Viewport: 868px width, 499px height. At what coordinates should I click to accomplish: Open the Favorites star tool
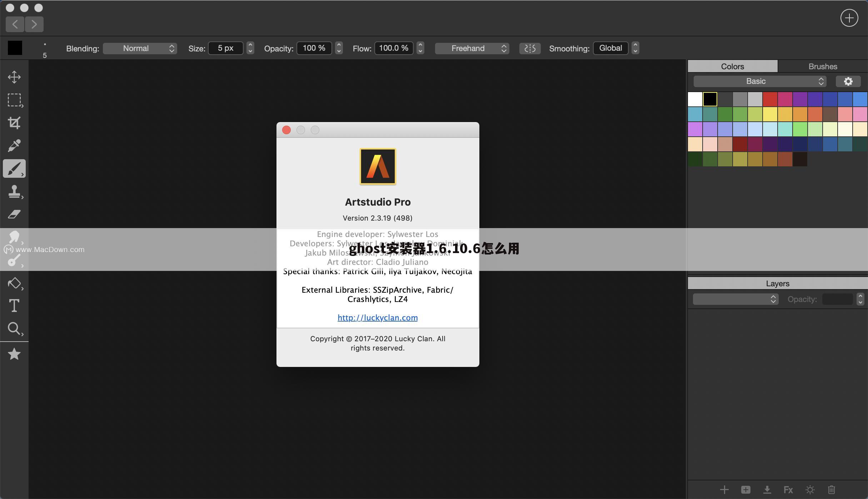click(x=14, y=354)
